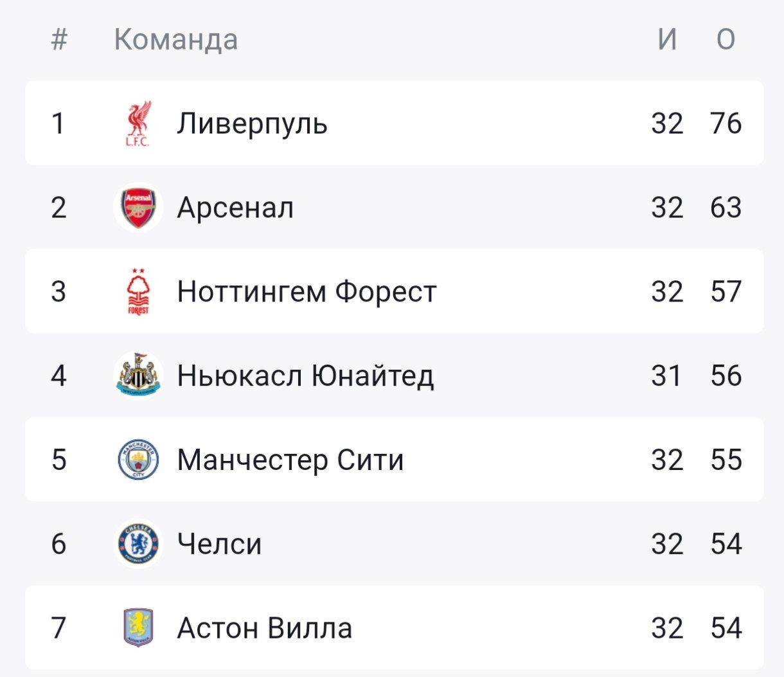Click the И games column header
This screenshot has height=677, width=784.
(667, 39)
